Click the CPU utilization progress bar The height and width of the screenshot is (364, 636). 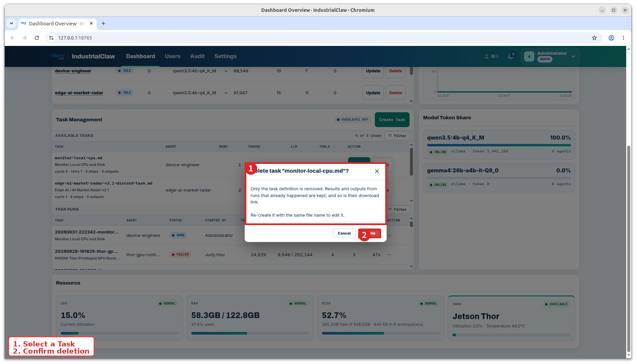pos(119,333)
